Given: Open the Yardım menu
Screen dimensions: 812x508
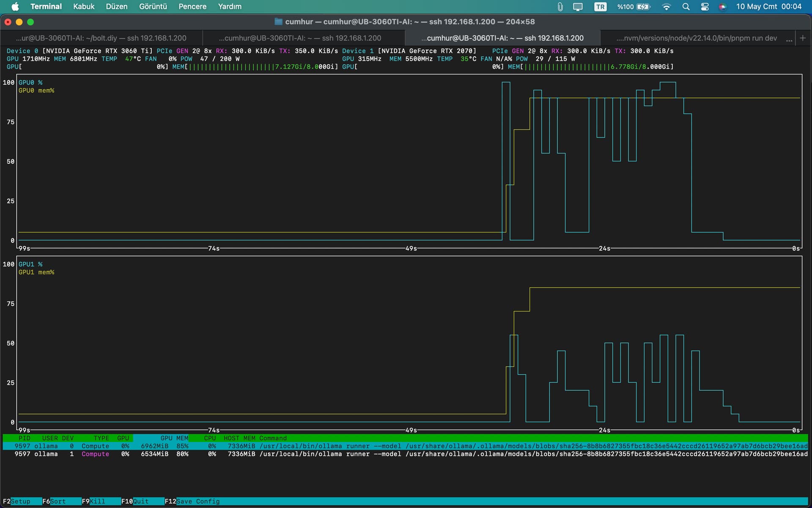Looking at the screenshot, I should click(x=230, y=6).
